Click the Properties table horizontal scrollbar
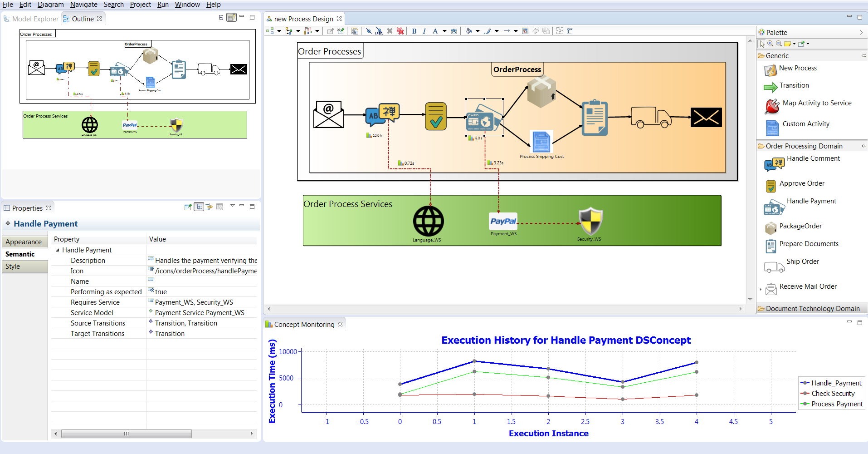This screenshot has height=454, width=868. (127, 434)
